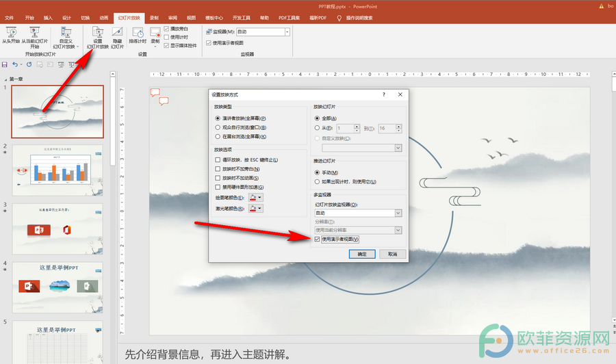Click start-slideshow quick access toolbar icon

pos(71,64)
